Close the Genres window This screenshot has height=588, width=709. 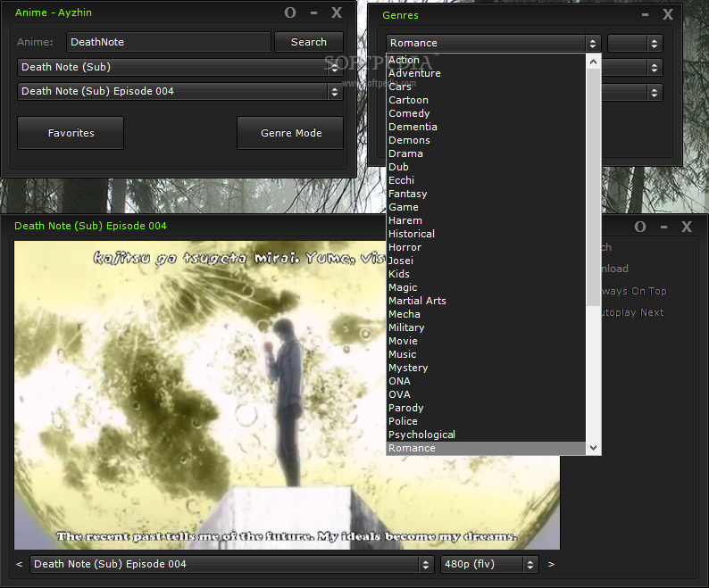point(668,15)
